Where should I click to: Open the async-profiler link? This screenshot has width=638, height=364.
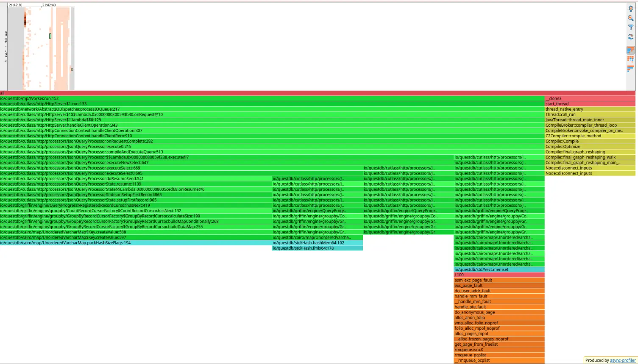[x=622, y=360]
